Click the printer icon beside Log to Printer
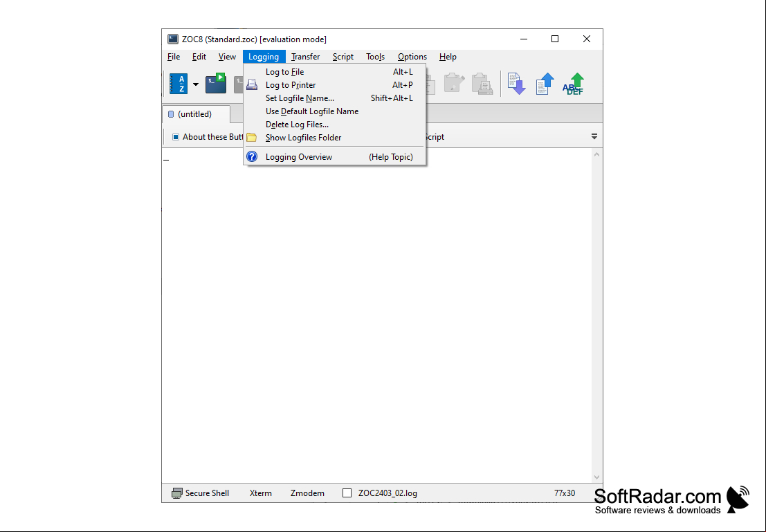 (252, 85)
